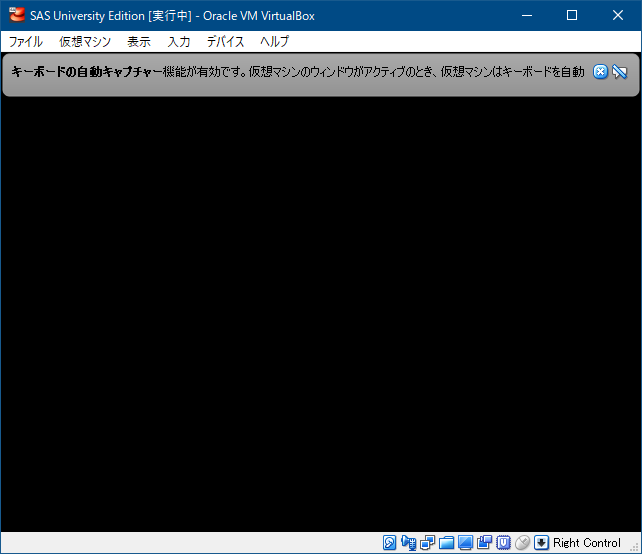
Task: Click the audio device status icon
Action: (409, 543)
